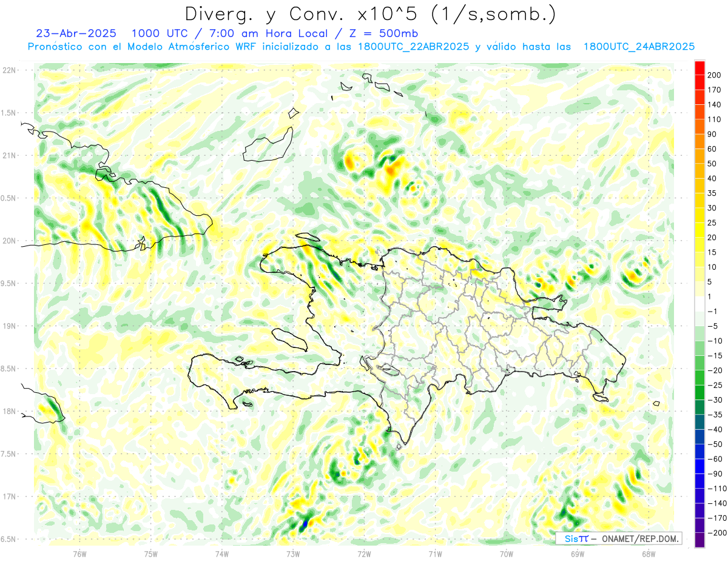The image size is (728, 562).
Task: Click the '75W' longitude label
Action: pos(151,554)
